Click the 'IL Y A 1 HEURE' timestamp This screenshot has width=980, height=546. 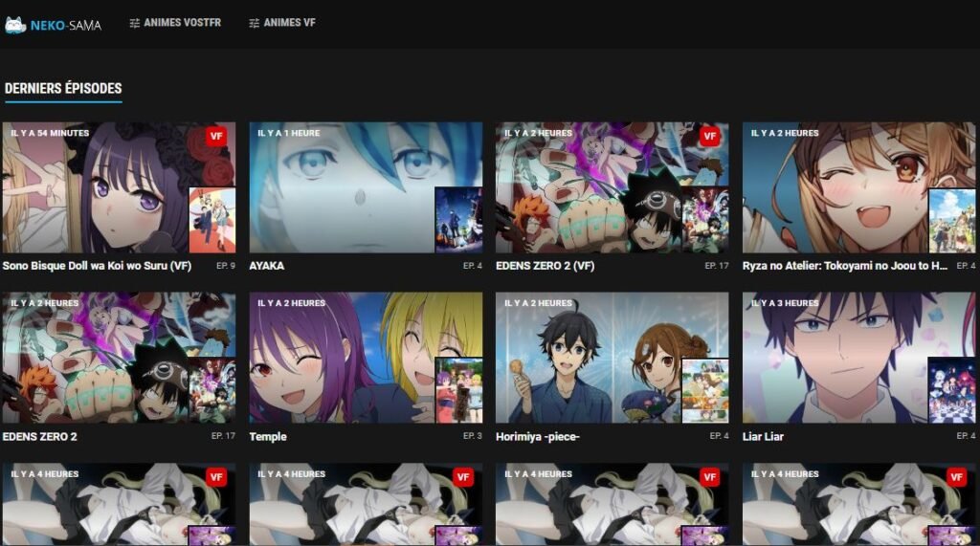click(289, 133)
